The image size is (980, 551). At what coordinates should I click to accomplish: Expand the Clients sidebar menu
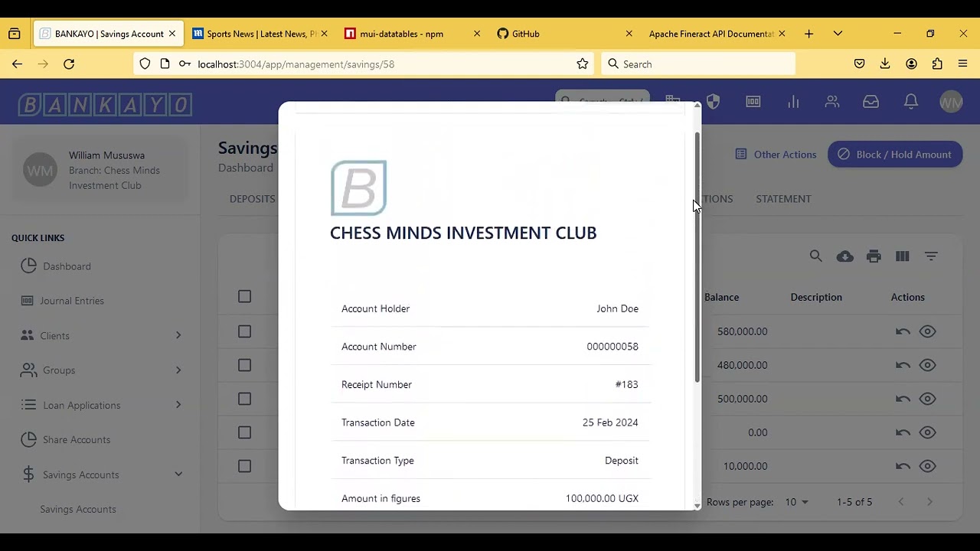178,335
